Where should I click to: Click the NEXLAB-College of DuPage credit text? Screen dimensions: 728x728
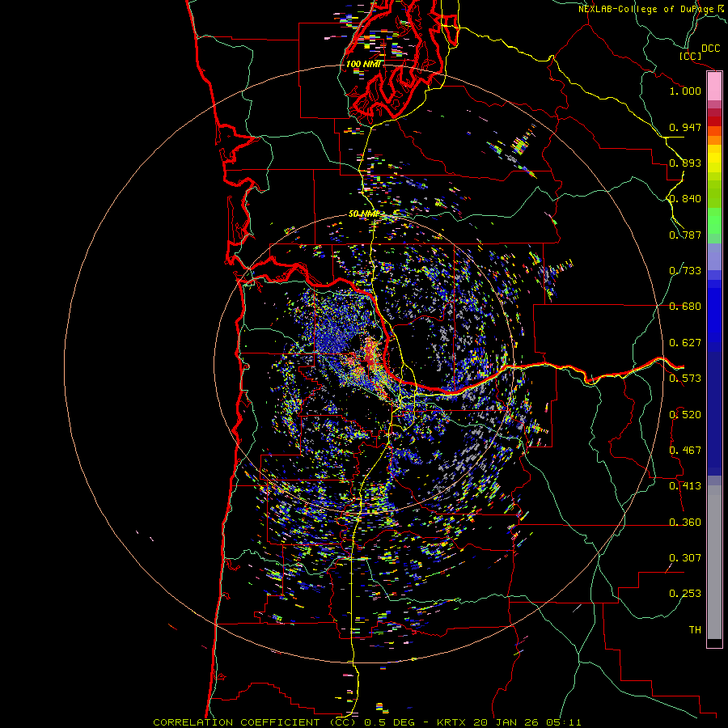point(652,9)
